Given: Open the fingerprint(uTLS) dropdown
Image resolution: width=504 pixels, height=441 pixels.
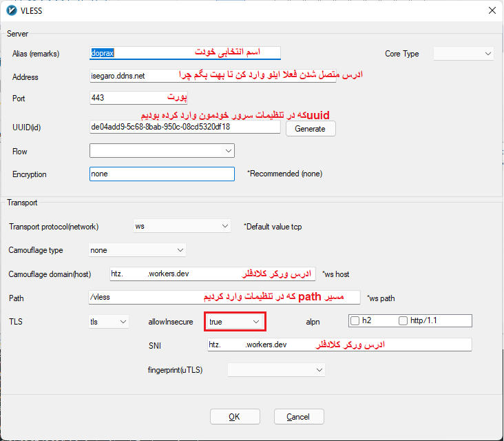Looking at the screenshot, I should [x=276, y=370].
